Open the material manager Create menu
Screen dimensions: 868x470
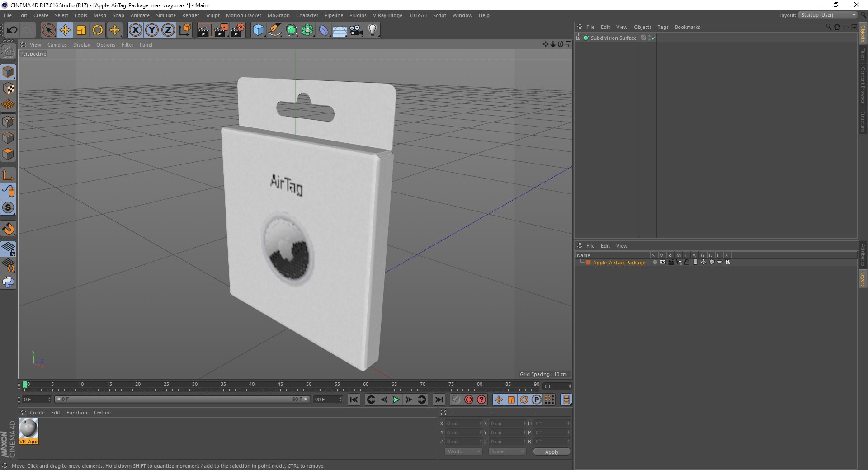(x=37, y=413)
